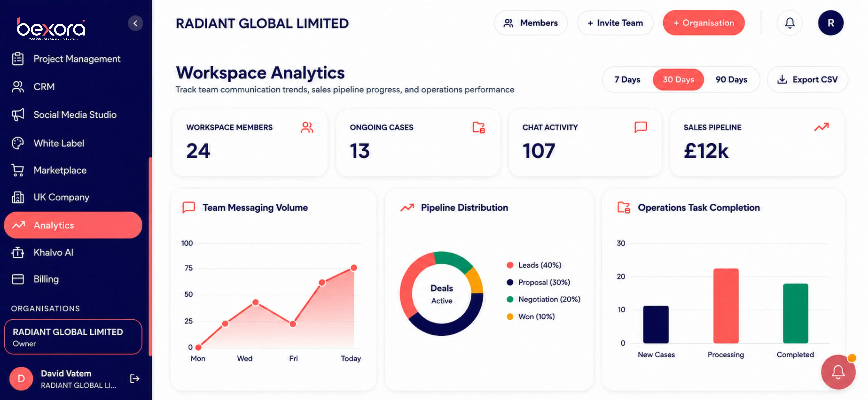Viewport: 868px width, 400px height.
Task: Click the UK Company building icon
Action: [x=18, y=197]
